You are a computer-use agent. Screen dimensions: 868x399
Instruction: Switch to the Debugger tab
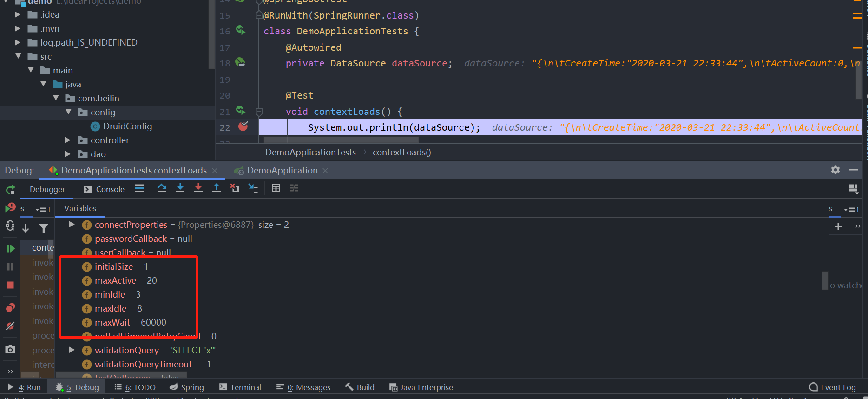click(47, 189)
